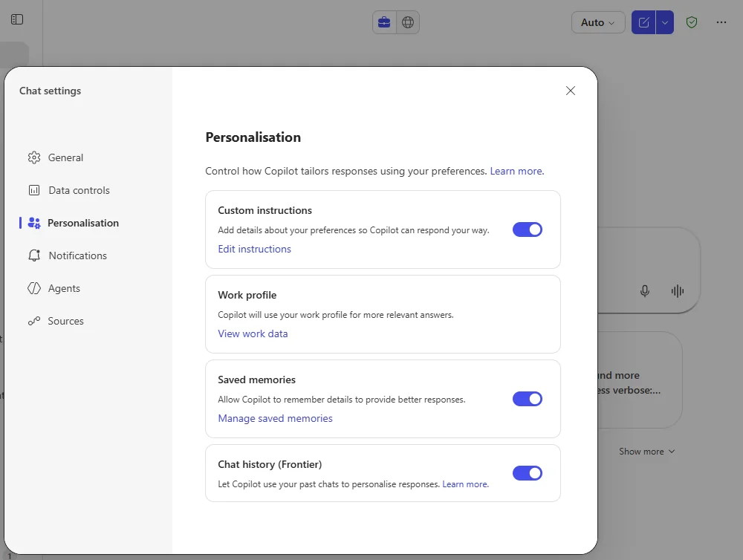743x560 pixels.
Task: Click the green shield protection icon
Action: coord(692,22)
